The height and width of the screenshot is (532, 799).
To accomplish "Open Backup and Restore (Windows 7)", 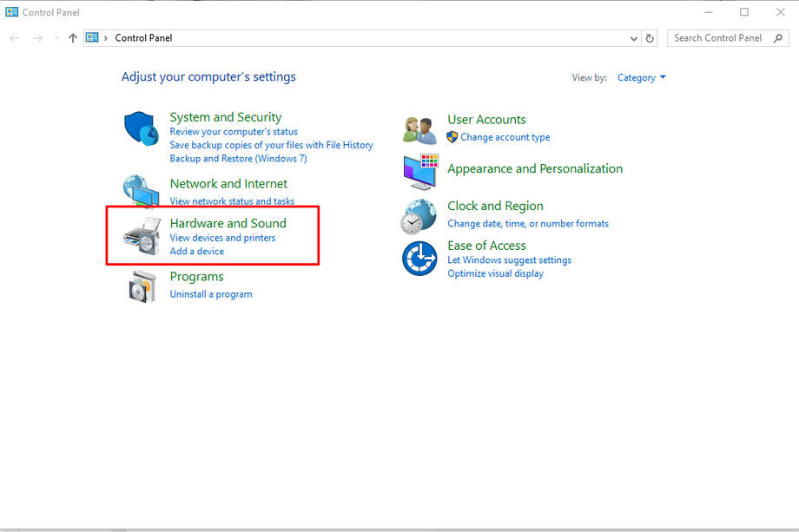I will [238, 159].
